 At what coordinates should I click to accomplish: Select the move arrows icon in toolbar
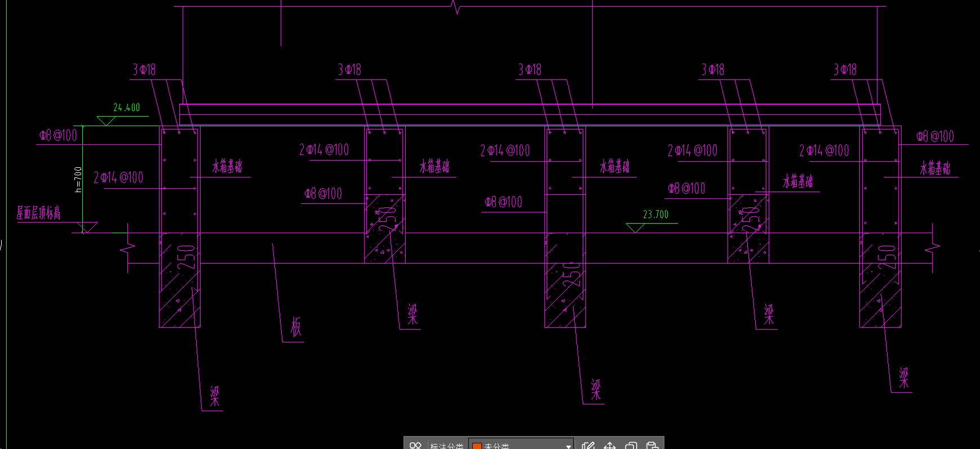click(610, 446)
